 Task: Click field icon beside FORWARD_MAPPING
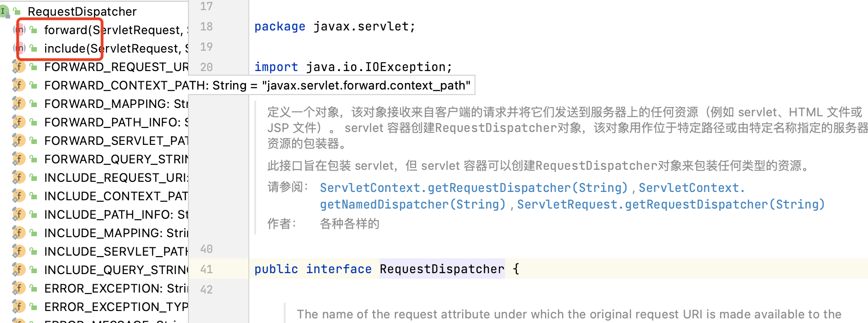coord(18,104)
